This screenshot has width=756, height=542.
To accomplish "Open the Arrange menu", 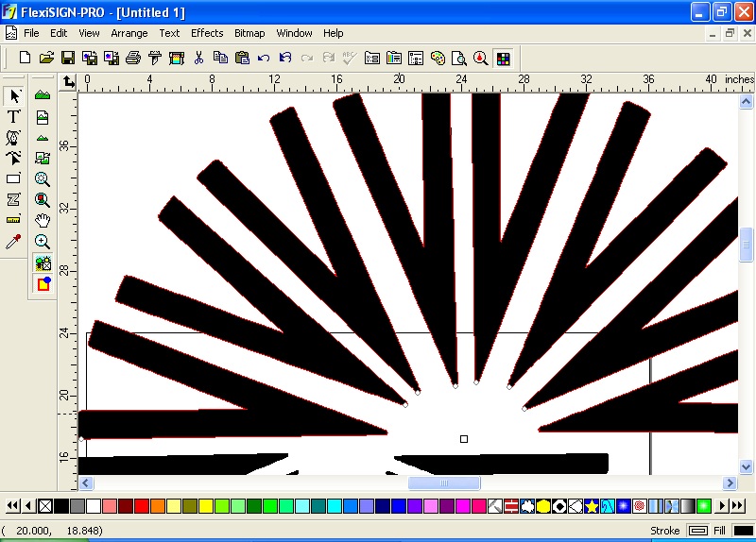I will pos(129,33).
